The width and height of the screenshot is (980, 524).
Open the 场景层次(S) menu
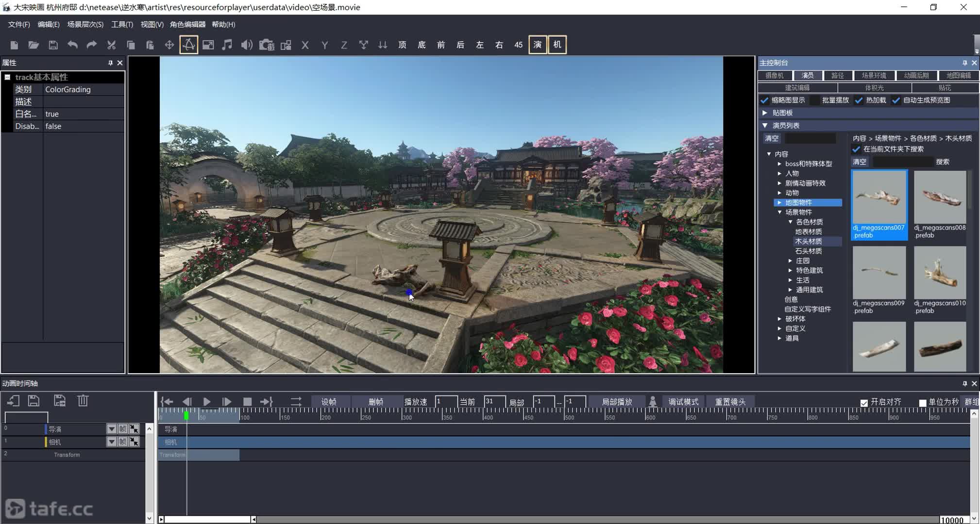point(85,24)
